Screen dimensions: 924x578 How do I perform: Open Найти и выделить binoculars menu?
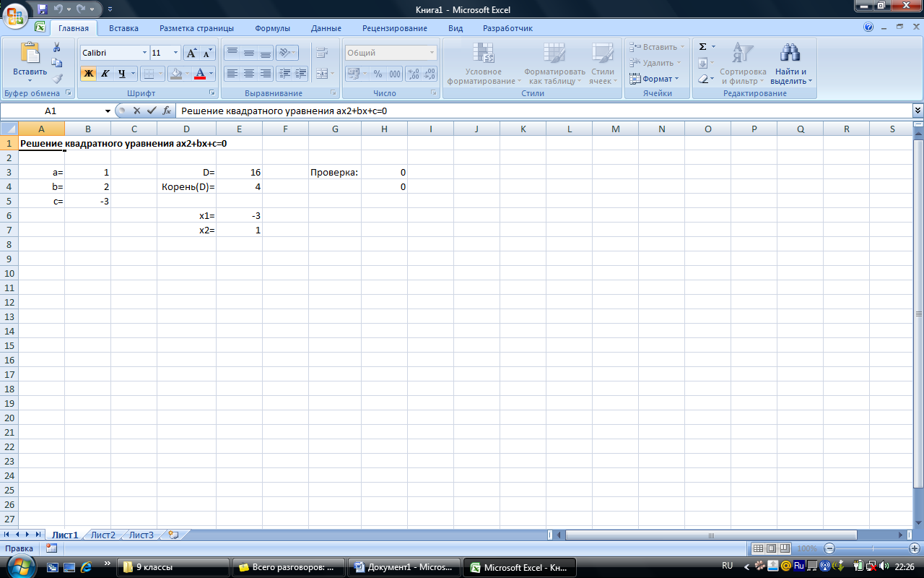coord(791,64)
